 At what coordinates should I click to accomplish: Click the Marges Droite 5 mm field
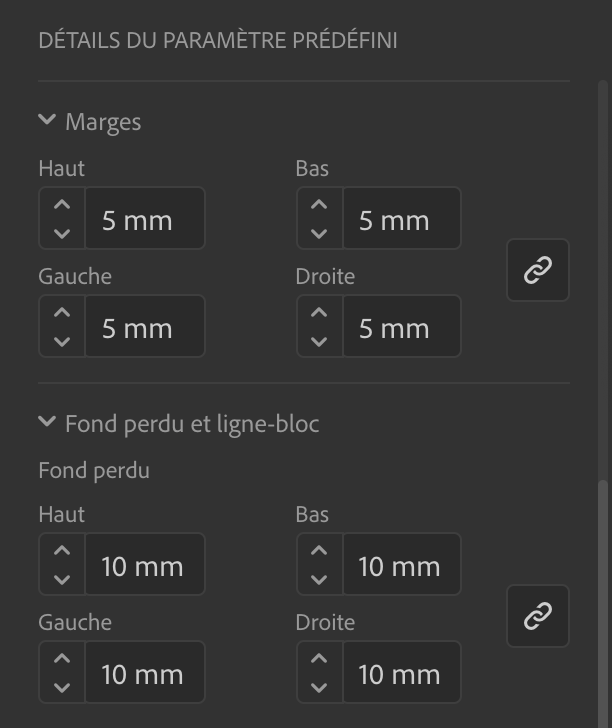tap(402, 326)
